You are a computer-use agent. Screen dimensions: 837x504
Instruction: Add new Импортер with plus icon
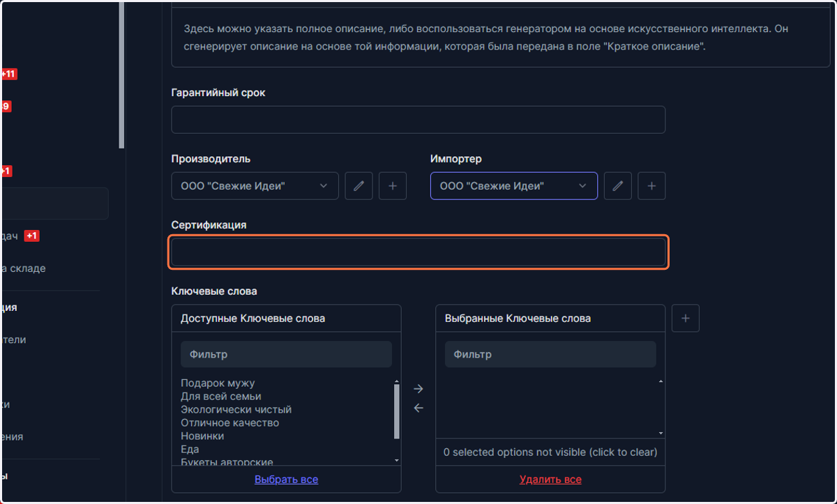pyautogui.click(x=651, y=186)
